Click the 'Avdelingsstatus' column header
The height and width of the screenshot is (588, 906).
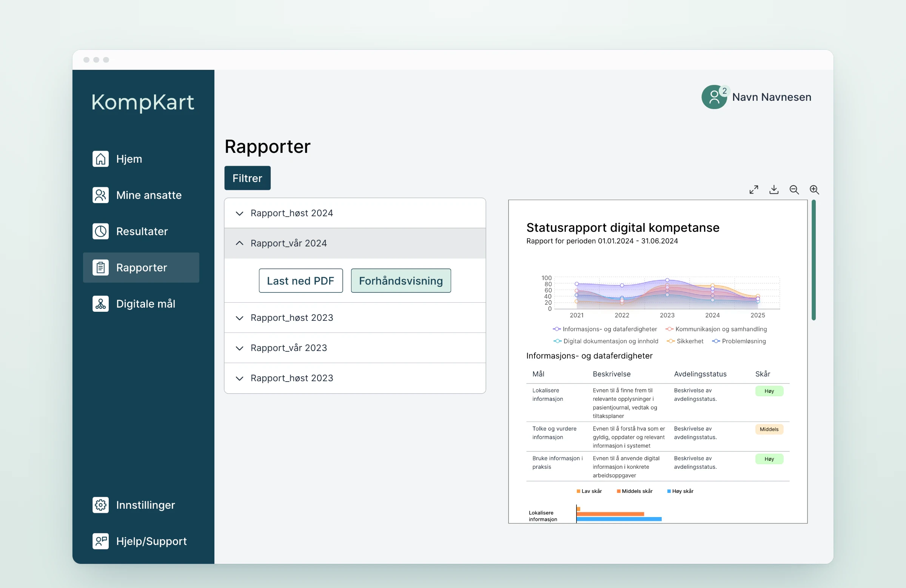[x=700, y=374]
